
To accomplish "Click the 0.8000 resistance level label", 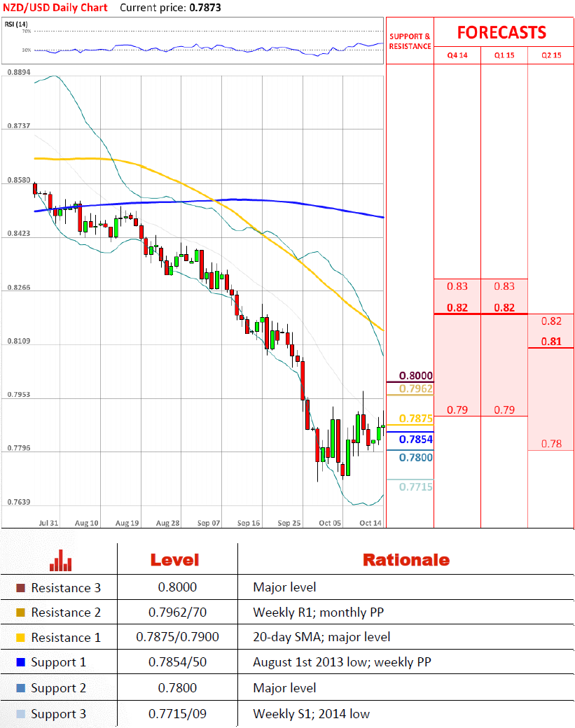I will coord(416,376).
